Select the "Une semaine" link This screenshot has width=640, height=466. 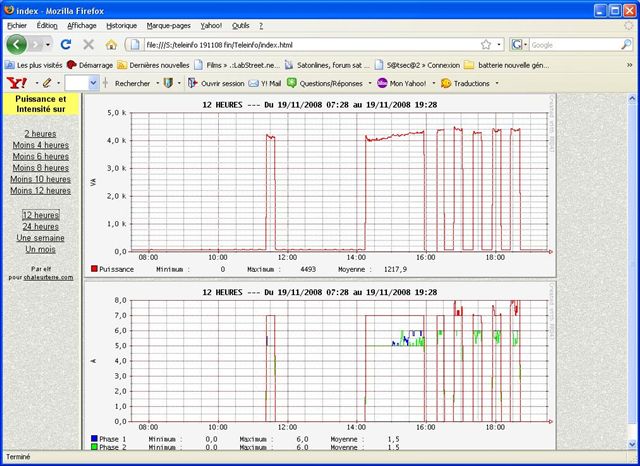point(40,238)
